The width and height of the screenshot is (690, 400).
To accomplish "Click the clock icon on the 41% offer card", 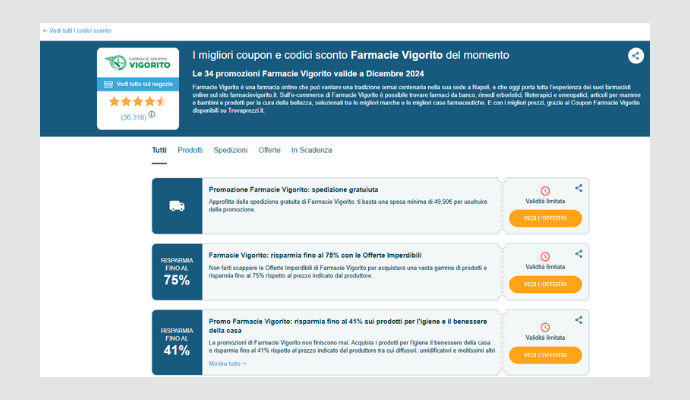I will 545,327.
